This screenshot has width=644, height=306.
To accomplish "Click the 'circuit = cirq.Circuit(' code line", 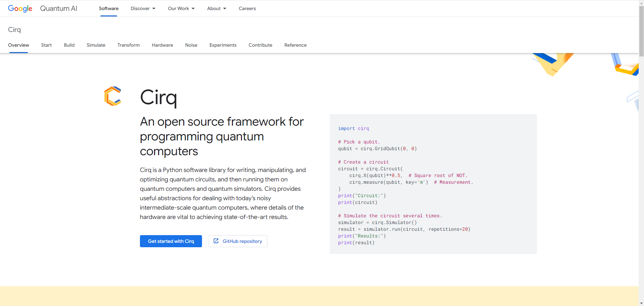I will pyautogui.click(x=370, y=169).
